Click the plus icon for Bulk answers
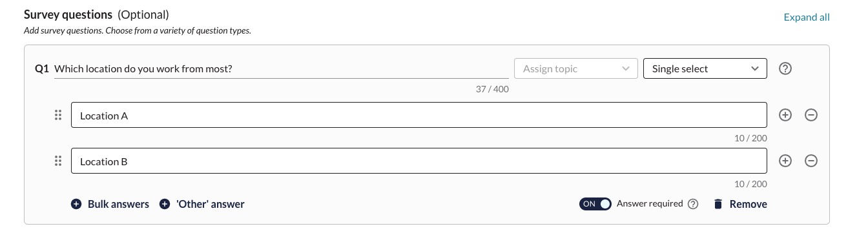868x233 pixels. 76,204
